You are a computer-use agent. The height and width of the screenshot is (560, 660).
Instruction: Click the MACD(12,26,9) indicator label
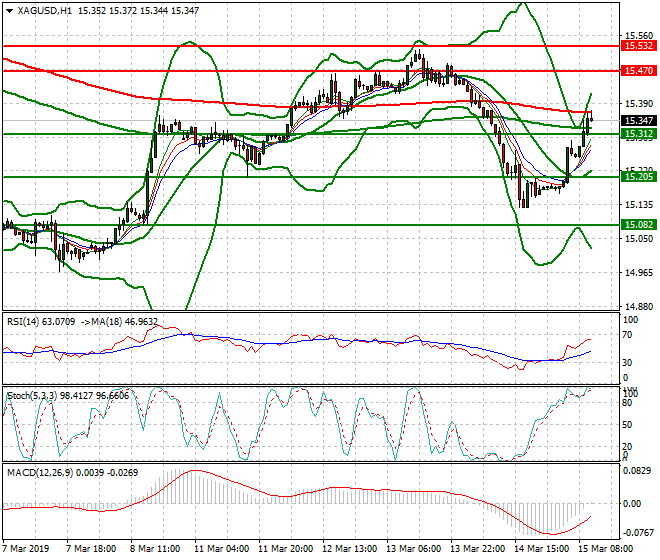point(38,470)
